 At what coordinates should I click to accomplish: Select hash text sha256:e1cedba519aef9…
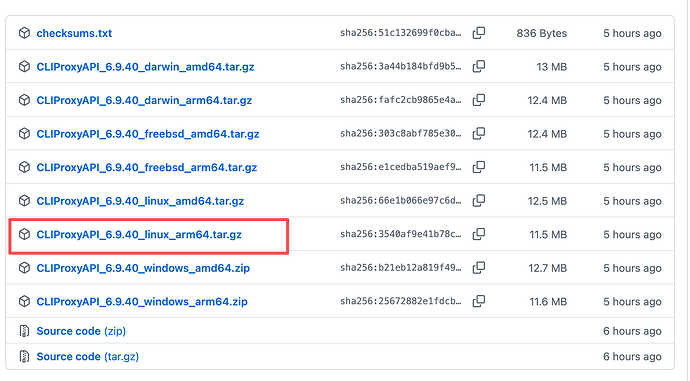tap(401, 167)
